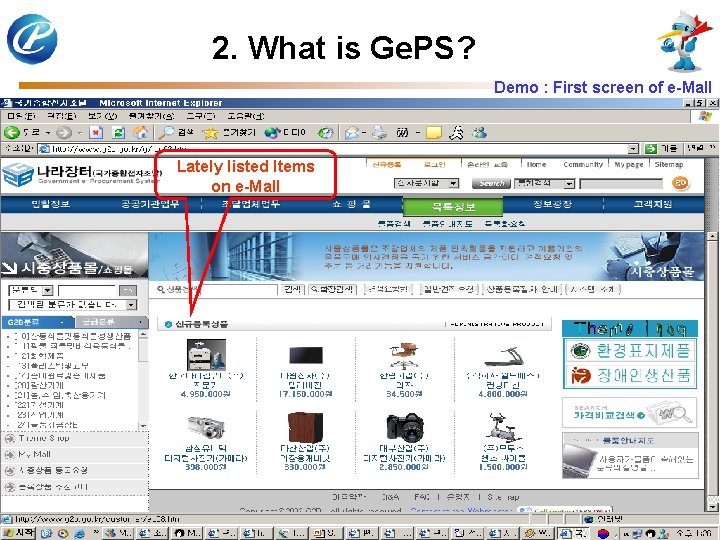Open the Back button history dropdown arrow
This screenshot has width=720, height=540.
pos(48,133)
